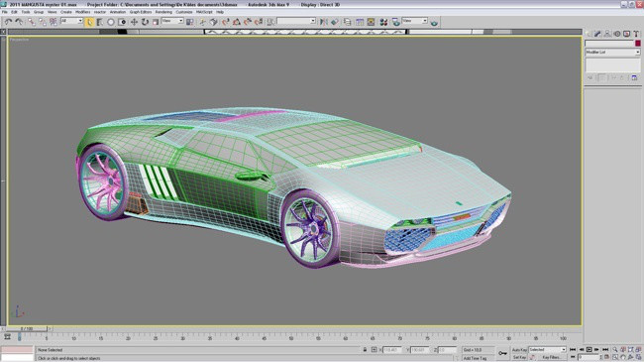The image size is (644, 362).
Task: Click the Use Pivot Point Center icon
Action: pyautogui.click(x=190, y=22)
